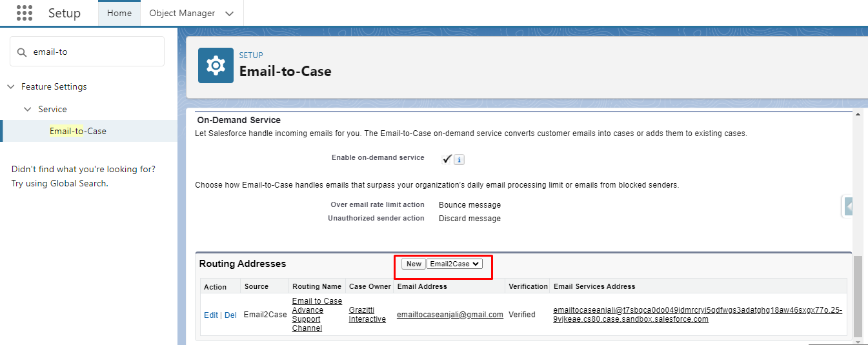
Task: Click the Setup gear icon
Action: tap(216, 65)
